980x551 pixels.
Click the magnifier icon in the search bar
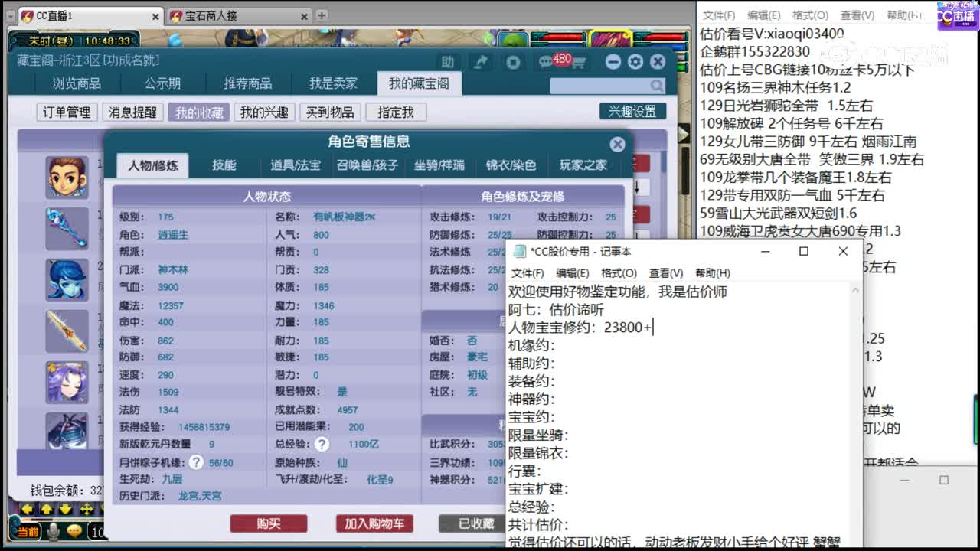[657, 86]
